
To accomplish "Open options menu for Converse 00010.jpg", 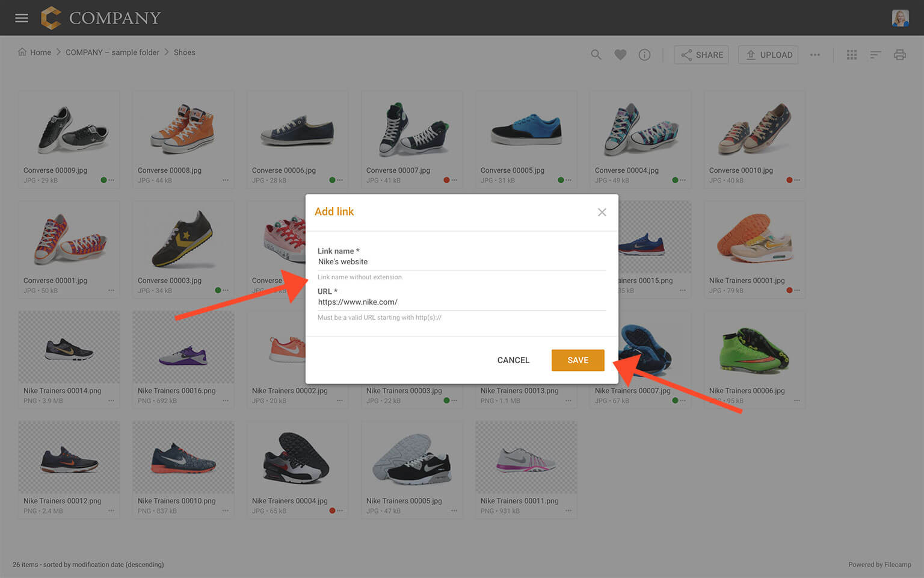I will [x=797, y=180].
